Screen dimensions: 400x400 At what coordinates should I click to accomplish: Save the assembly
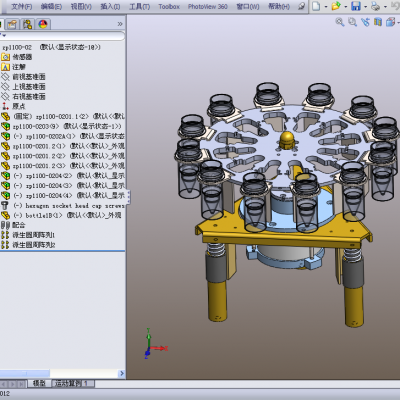coord(356,6)
